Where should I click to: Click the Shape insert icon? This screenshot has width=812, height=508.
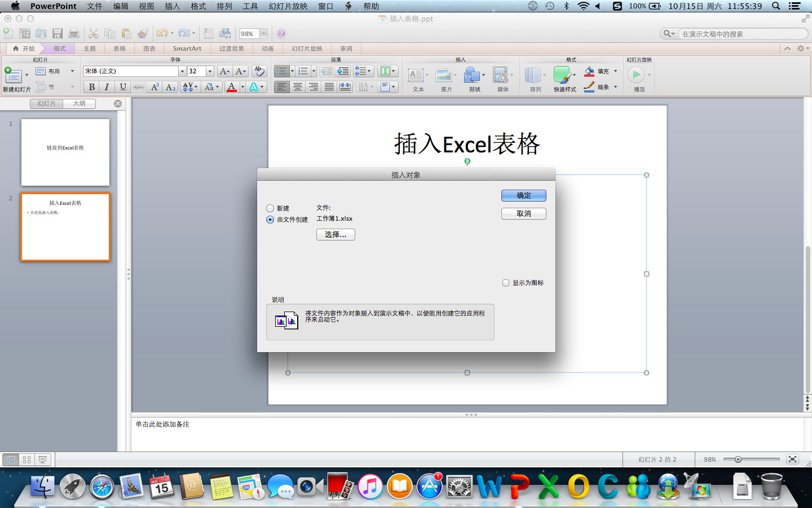coord(473,75)
